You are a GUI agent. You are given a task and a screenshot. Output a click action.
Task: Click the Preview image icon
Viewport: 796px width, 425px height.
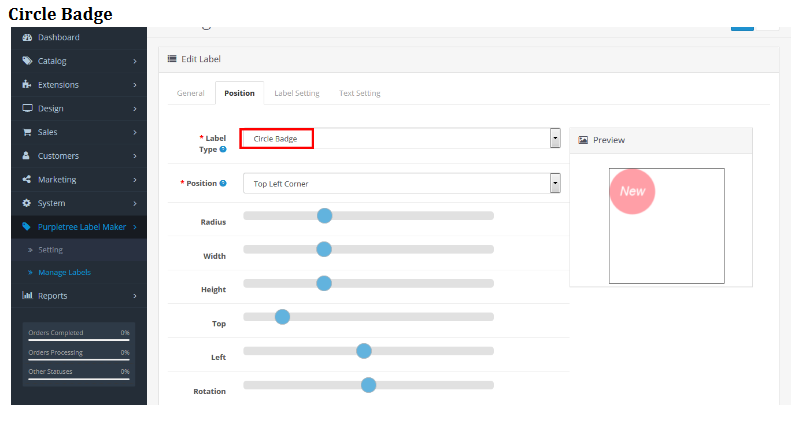click(x=583, y=140)
